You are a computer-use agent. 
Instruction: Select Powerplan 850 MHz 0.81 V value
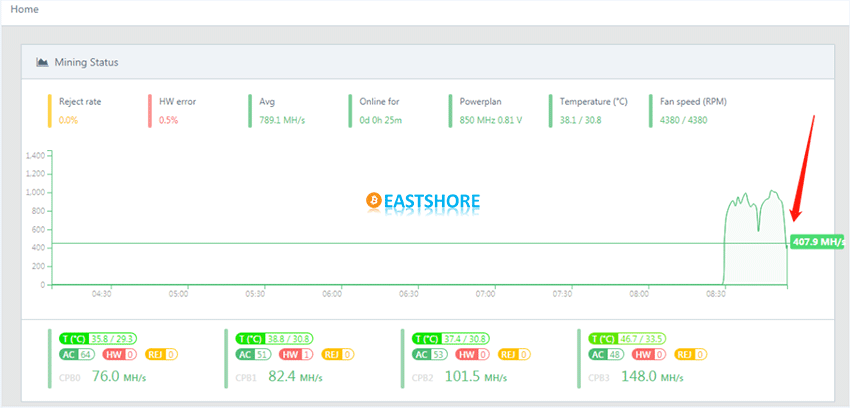(491, 120)
